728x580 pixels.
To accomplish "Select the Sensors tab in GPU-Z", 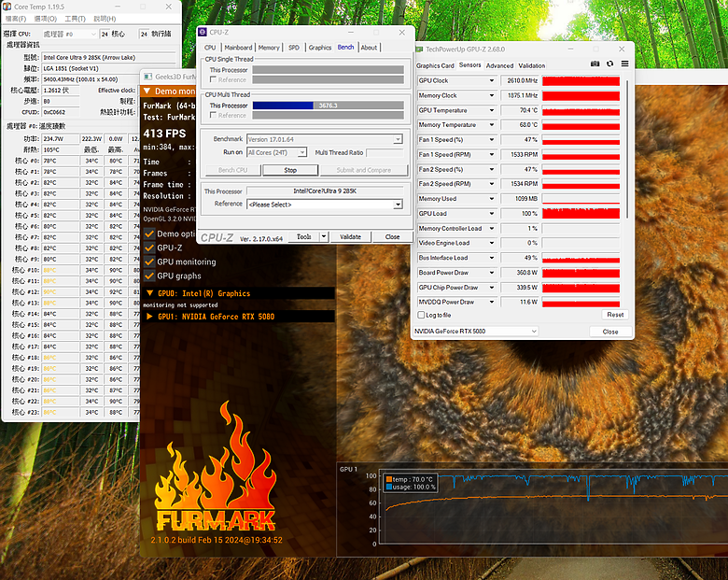I will (469, 65).
